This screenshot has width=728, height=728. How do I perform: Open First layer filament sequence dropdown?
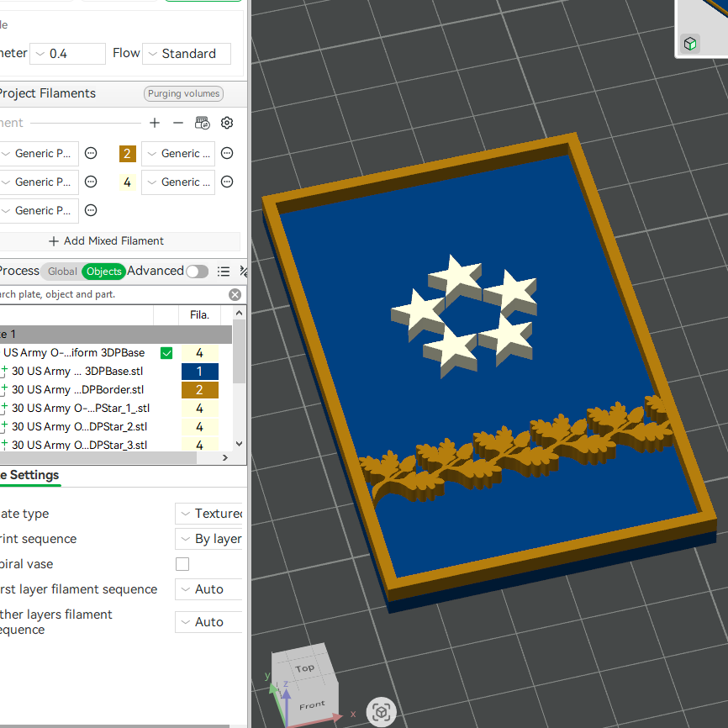[x=209, y=589]
